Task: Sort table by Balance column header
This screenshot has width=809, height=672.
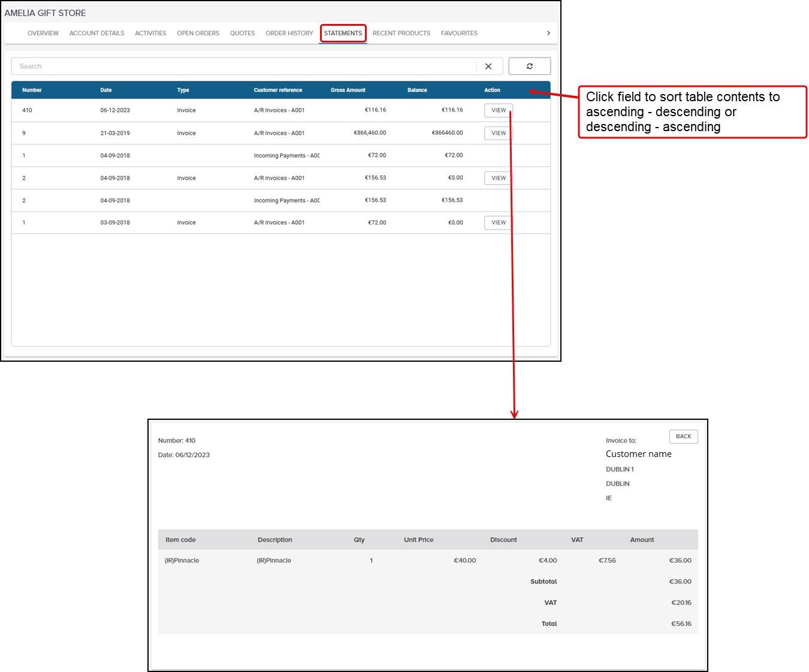Action: click(x=417, y=90)
